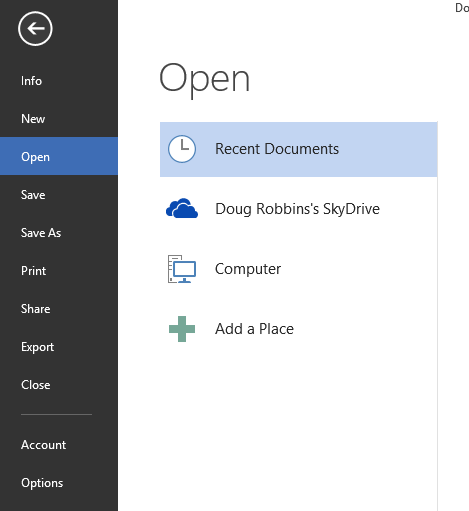The height and width of the screenshot is (511, 469).
Task: Choose the Add a Place text
Action: click(x=254, y=329)
